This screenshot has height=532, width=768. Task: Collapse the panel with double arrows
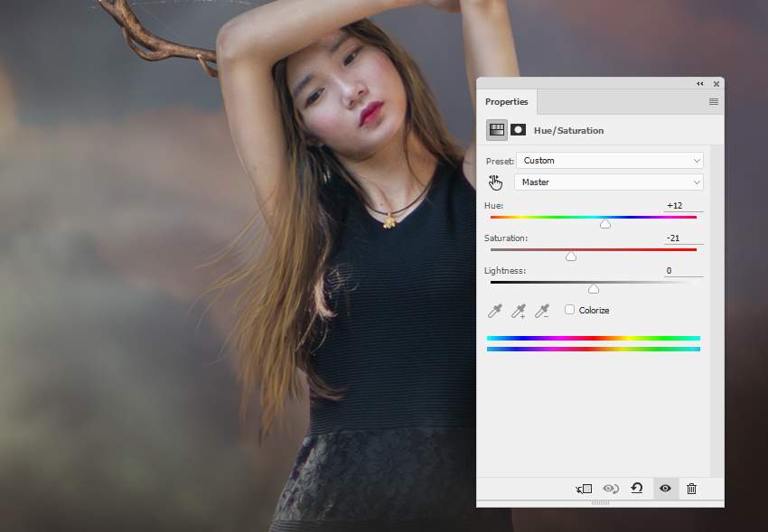pyautogui.click(x=700, y=84)
